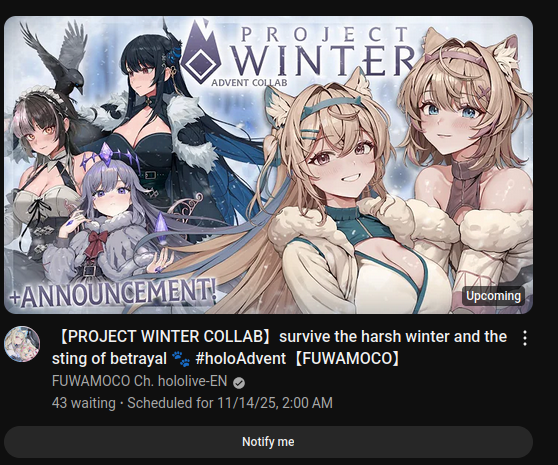Image resolution: width=558 pixels, height=465 pixels.
Task: Open the #holoAdvent hashtag link
Action: tap(241, 358)
